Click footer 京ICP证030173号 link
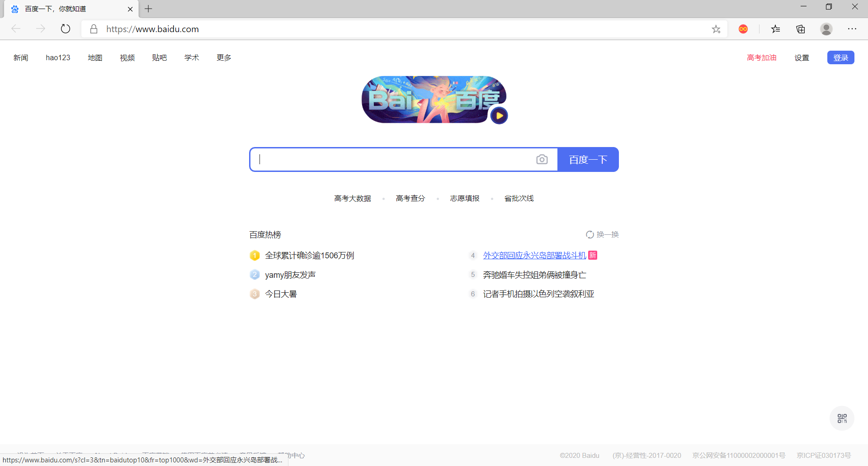The width and height of the screenshot is (868, 466). coord(824,455)
